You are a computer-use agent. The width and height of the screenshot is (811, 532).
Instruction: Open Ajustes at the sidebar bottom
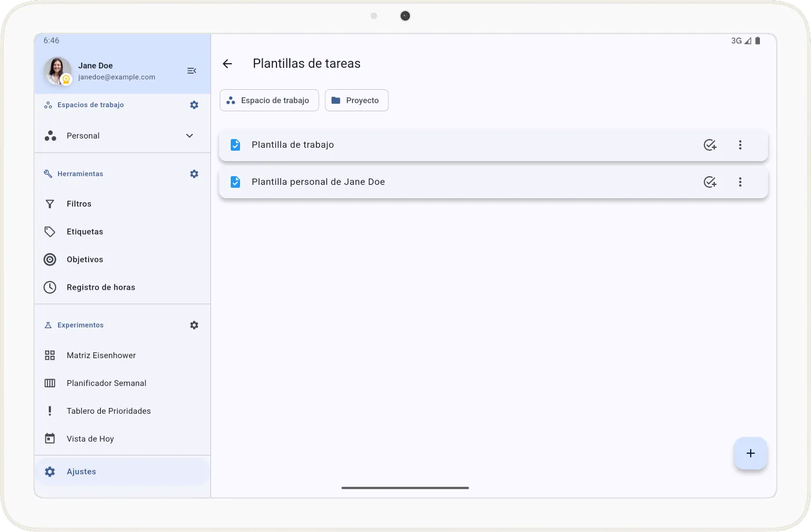[122, 472]
